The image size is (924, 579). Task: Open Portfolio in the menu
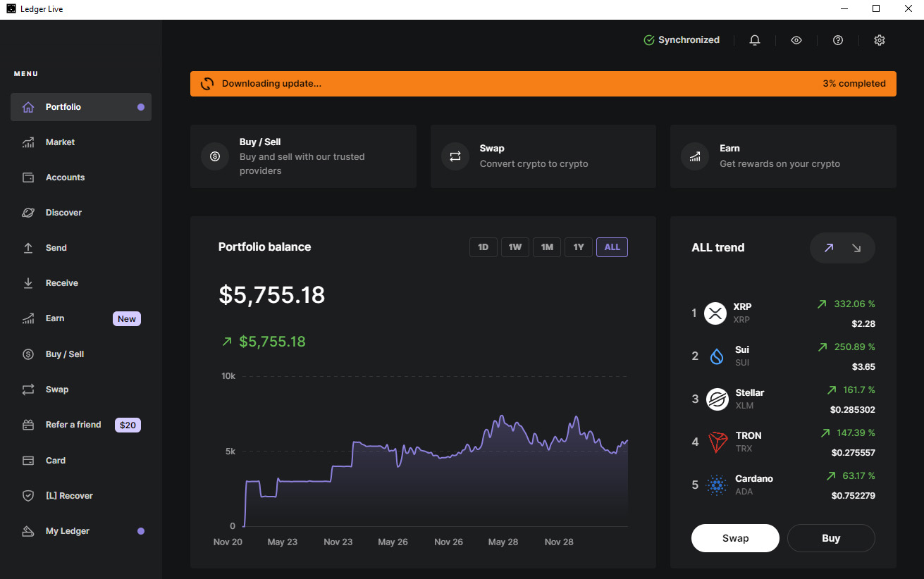tap(81, 107)
